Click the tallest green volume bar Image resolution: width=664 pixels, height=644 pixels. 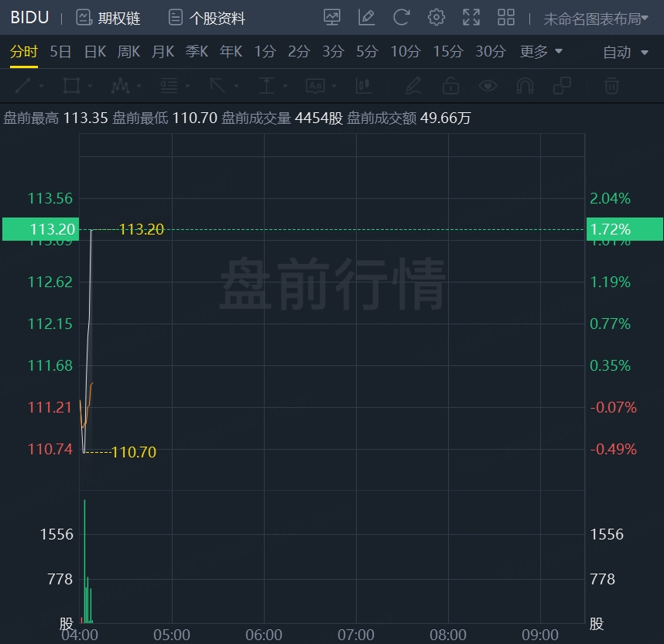pyautogui.click(x=84, y=561)
